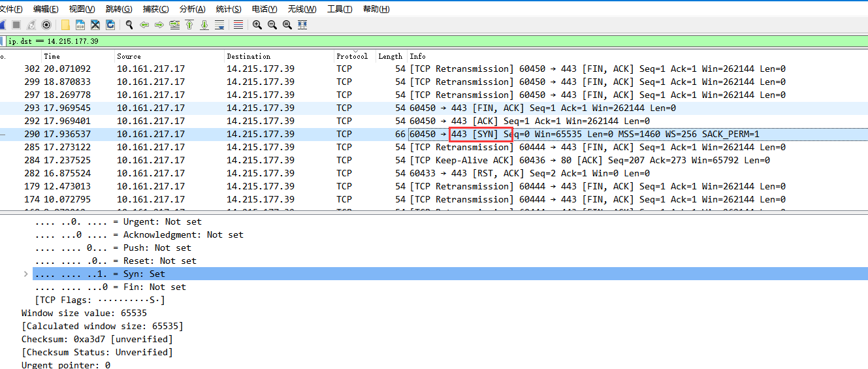
Task: Select the Fin: Not set line
Action: (110, 287)
